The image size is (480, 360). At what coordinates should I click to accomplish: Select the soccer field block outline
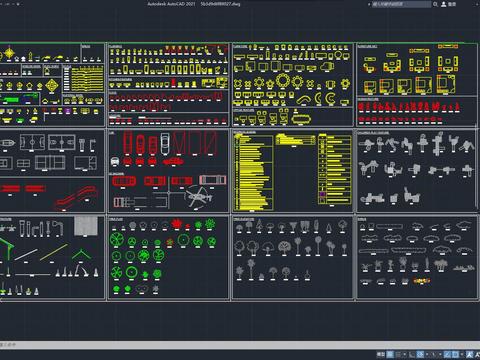point(32,142)
